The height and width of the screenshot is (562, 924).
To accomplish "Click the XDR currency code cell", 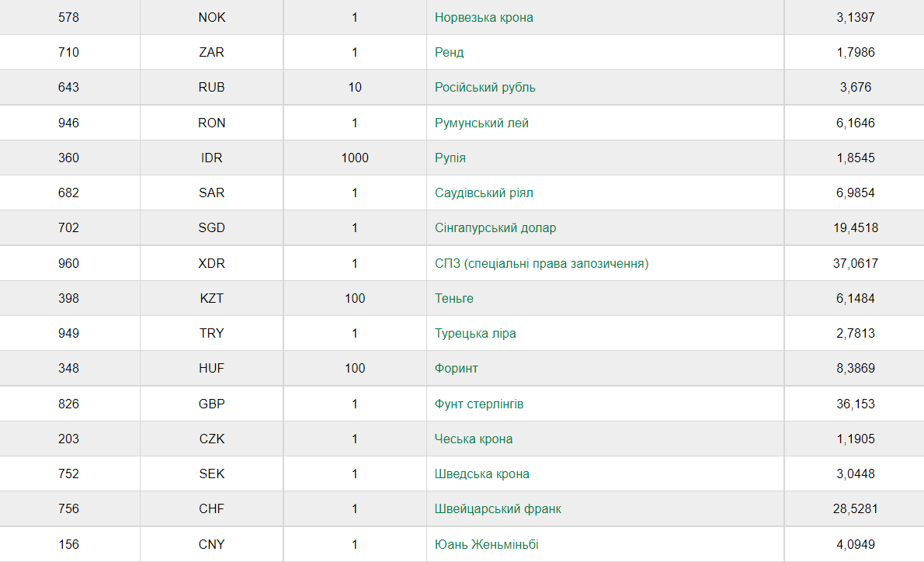I will click(x=211, y=264).
